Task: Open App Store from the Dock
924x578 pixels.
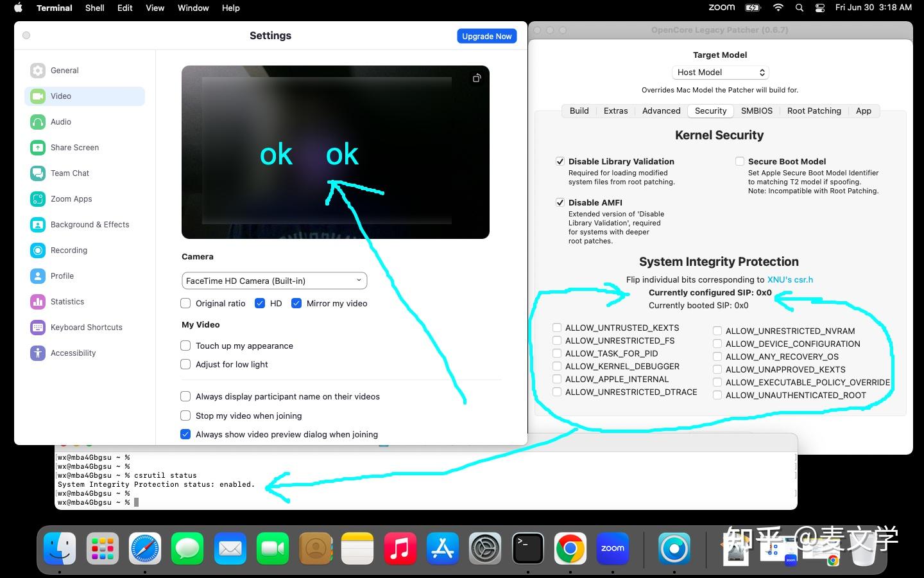Action: coord(443,549)
